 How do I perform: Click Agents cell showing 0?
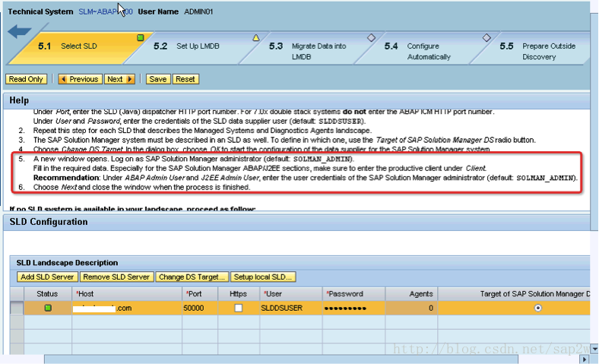click(411, 308)
